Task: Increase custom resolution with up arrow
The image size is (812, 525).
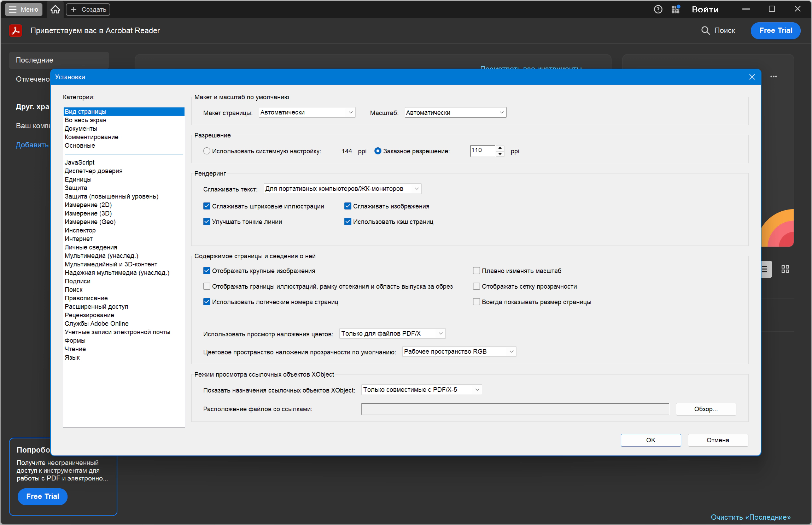Action: pyautogui.click(x=500, y=148)
